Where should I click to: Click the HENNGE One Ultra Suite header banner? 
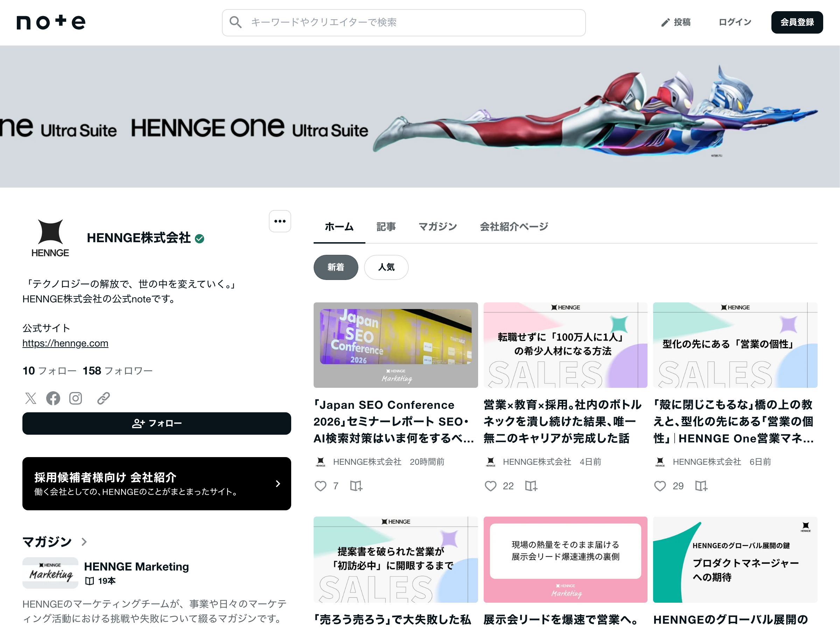click(420, 117)
